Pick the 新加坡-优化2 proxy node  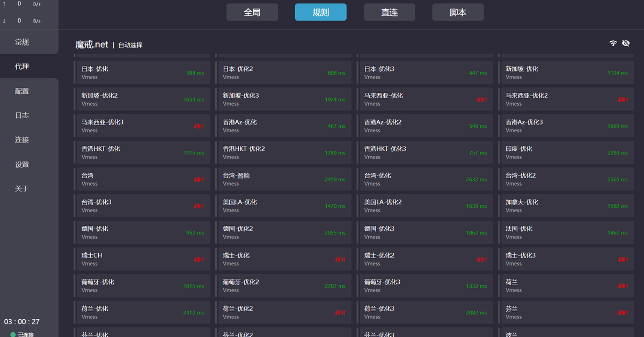142,99
